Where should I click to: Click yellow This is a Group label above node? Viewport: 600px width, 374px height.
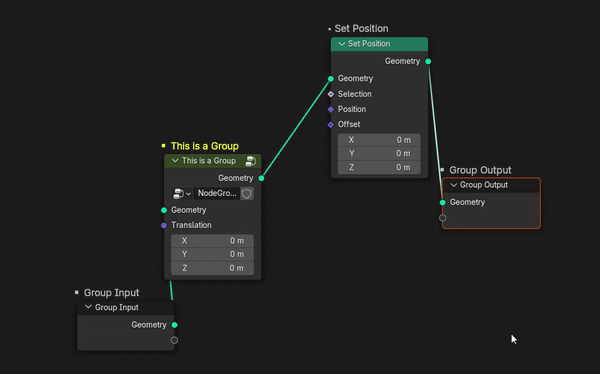205,146
